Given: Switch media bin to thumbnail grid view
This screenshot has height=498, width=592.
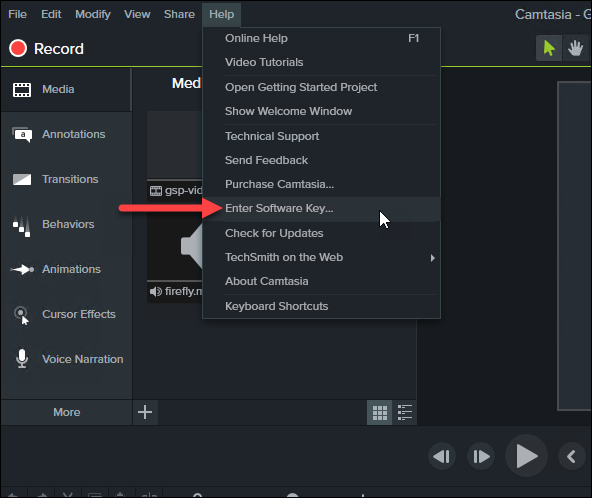Looking at the screenshot, I should [x=379, y=413].
